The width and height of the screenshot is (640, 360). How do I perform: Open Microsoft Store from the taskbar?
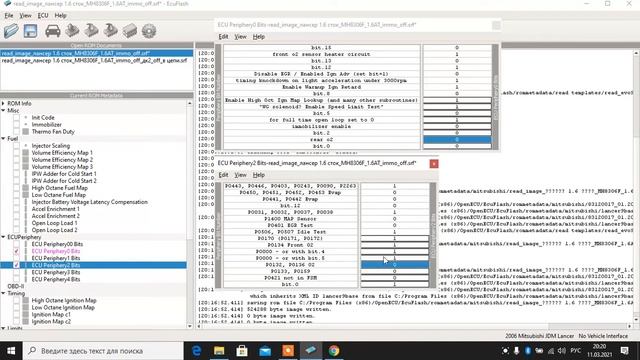click(242, 351)
